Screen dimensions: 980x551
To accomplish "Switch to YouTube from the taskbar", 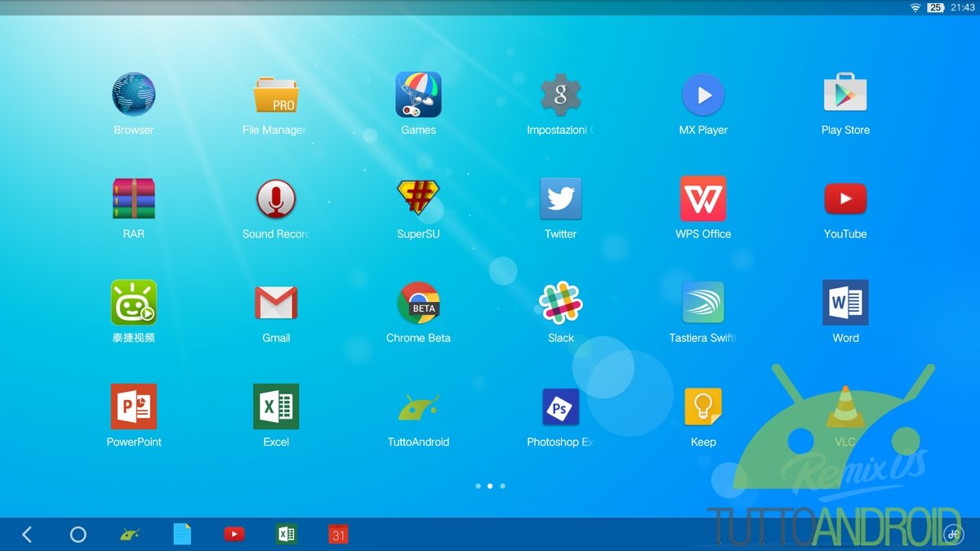I will pyautogui.click(x=234, y=535).
